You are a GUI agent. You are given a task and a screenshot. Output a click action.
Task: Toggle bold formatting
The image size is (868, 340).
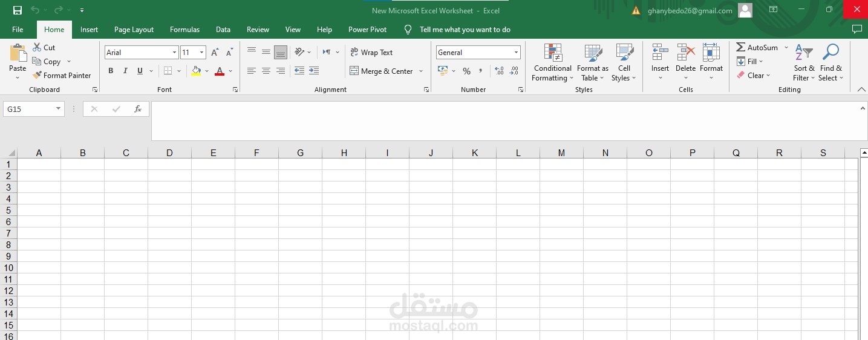pyautogui.click(x=111, y=71)
